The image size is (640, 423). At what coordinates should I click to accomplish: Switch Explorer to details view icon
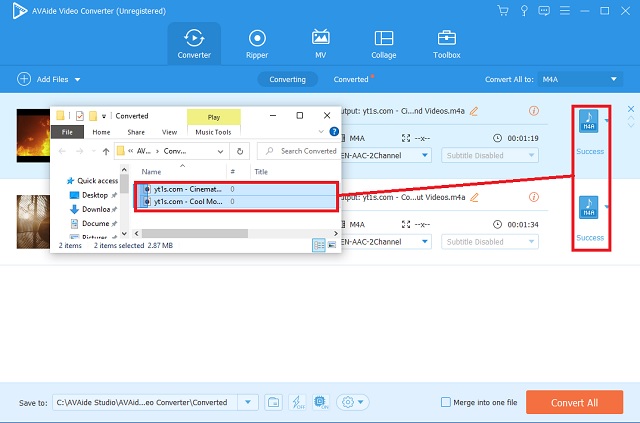(319, 245)
